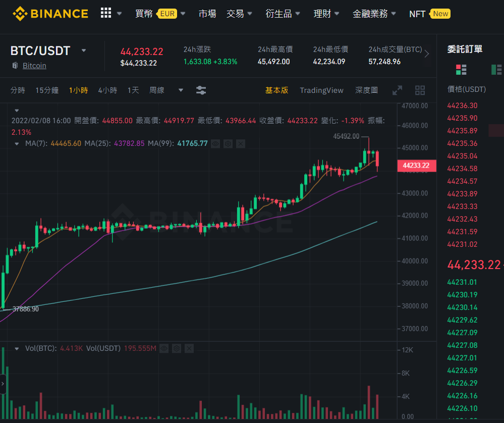The height and width of the screenshot is (423, 504).
Task: Collapse the Vol indicator row arrow
Action: point(17,349)
